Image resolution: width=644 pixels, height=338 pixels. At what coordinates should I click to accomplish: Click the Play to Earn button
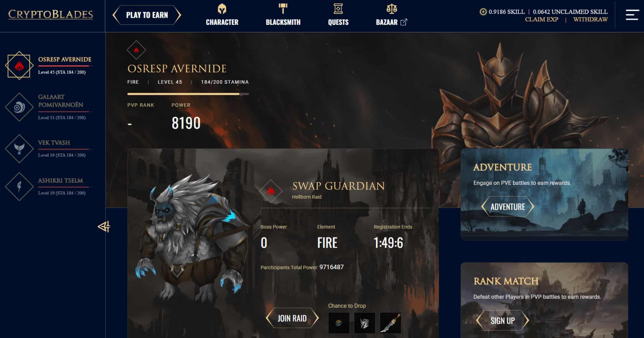[147, 15]
